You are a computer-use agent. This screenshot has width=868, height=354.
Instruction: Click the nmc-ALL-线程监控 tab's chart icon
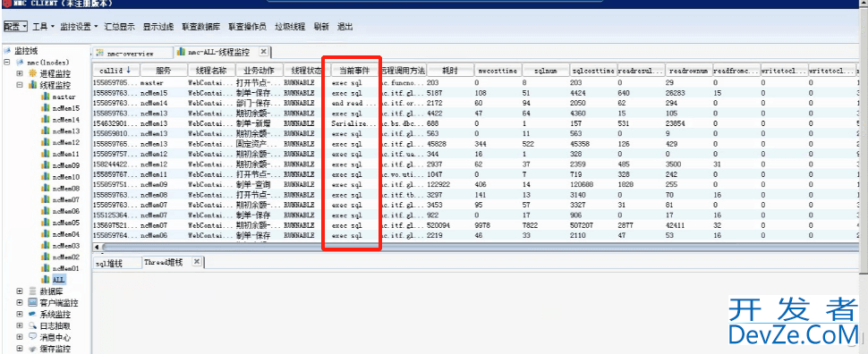coord(181,53)
